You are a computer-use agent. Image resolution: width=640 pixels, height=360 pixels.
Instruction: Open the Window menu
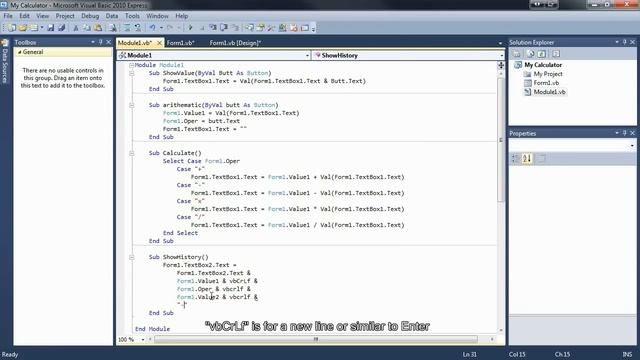[157, 16]
